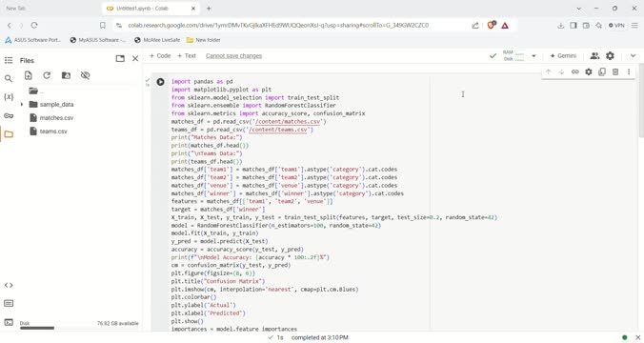
Task: Click the green connection status dot
Action: click(x=625, y=337)
